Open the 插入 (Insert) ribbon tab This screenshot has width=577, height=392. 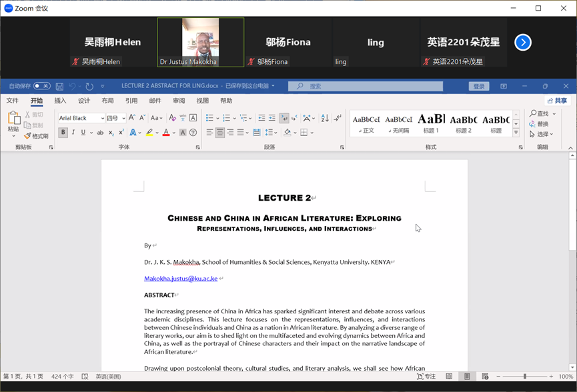pyautogui.click(x=60, y=101)
